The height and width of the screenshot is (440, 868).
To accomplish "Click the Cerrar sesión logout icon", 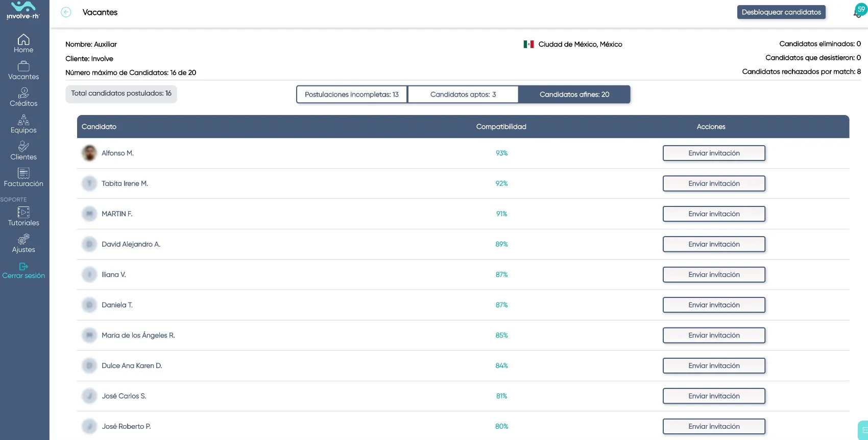I will 23,266.
